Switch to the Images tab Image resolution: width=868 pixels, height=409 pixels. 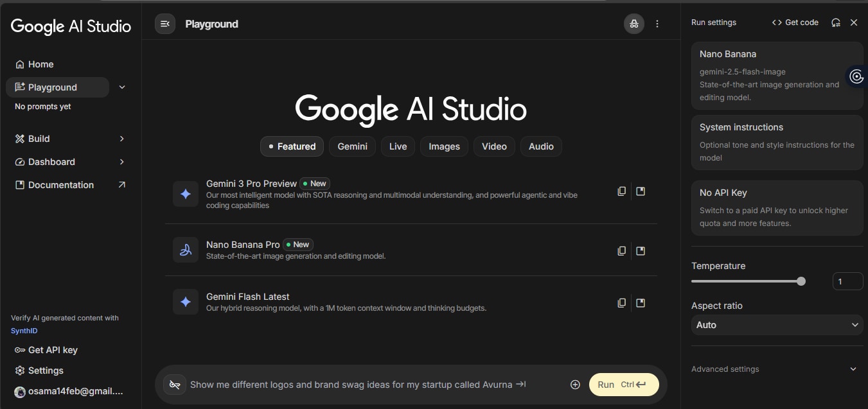coord(444,146)
